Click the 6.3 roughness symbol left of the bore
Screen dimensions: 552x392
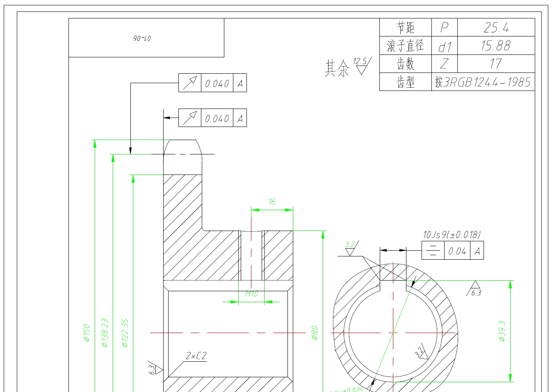click(x=155, y=369)
